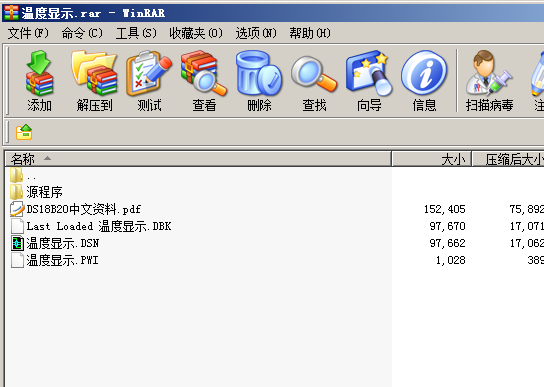The image size is (544, 387).
Task: Sort by the 压缩后大小 column header
Action: [x=508, y=159]
